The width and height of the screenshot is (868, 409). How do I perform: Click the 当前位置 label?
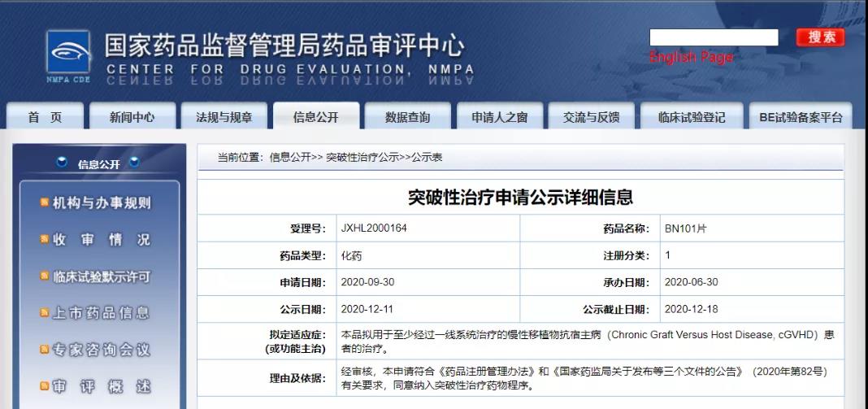pos(241,158)
